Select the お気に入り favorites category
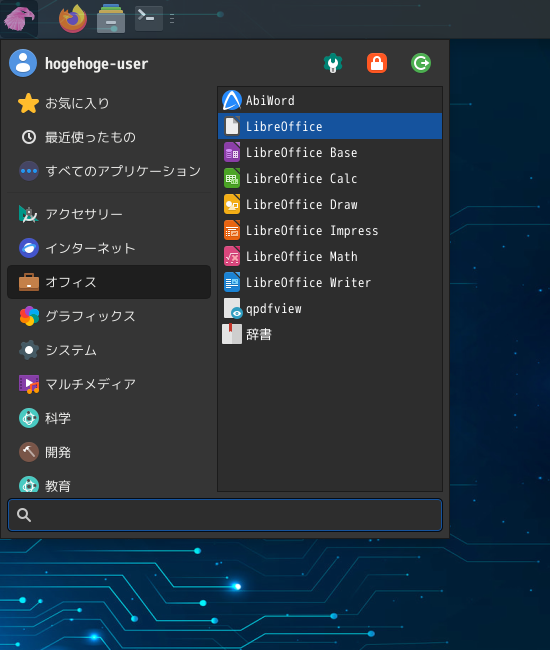This screenshot has height=650, width=550. click(x=109, y=103)
